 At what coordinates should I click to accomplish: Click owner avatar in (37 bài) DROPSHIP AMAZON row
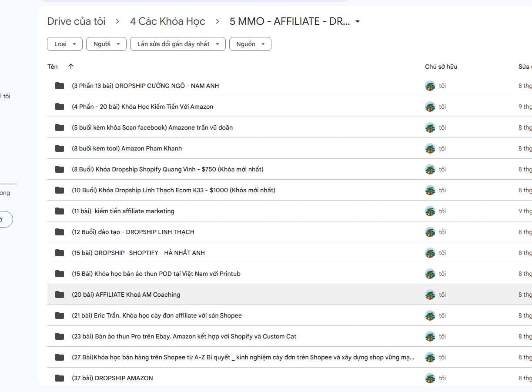[x=430, y=378]
